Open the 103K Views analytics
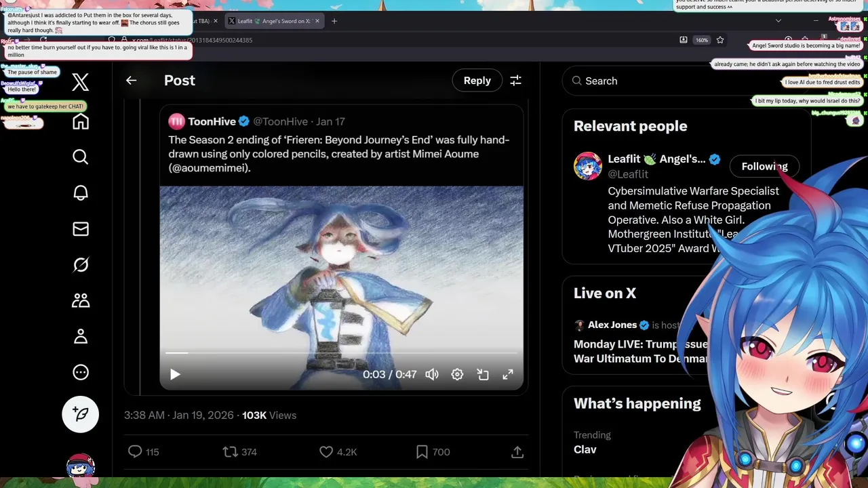868x488 pixels. [269, 415]
